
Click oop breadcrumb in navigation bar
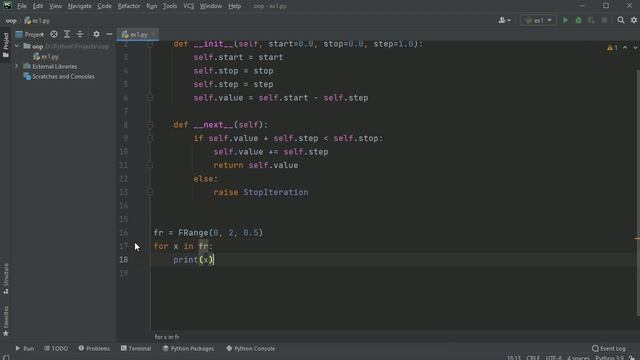click(x=11, y=20)
